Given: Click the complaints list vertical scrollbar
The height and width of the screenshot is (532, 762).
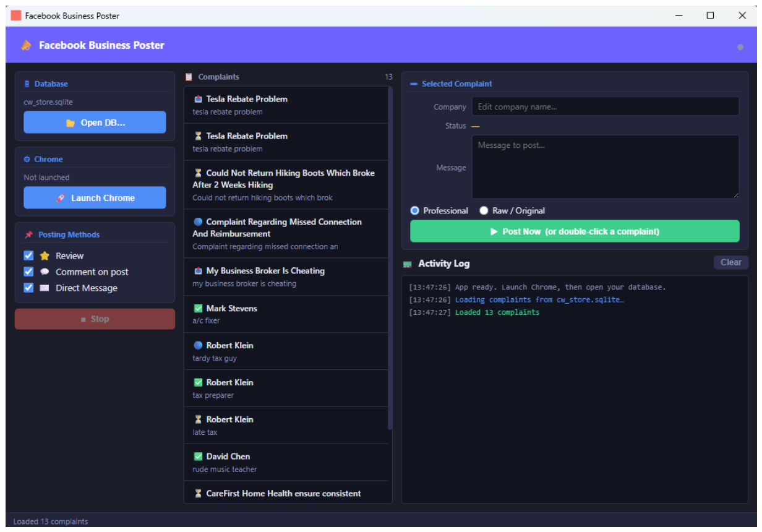Looking at the screenshot, I should [x=390, y=259].
